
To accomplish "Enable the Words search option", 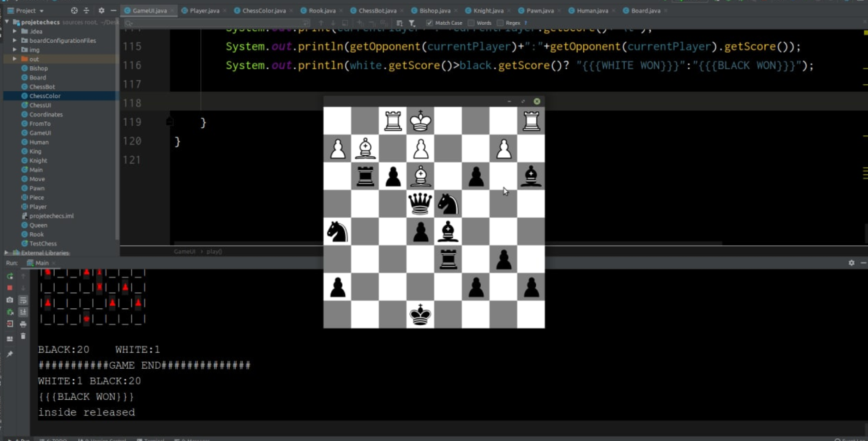I will coord(471,23).
